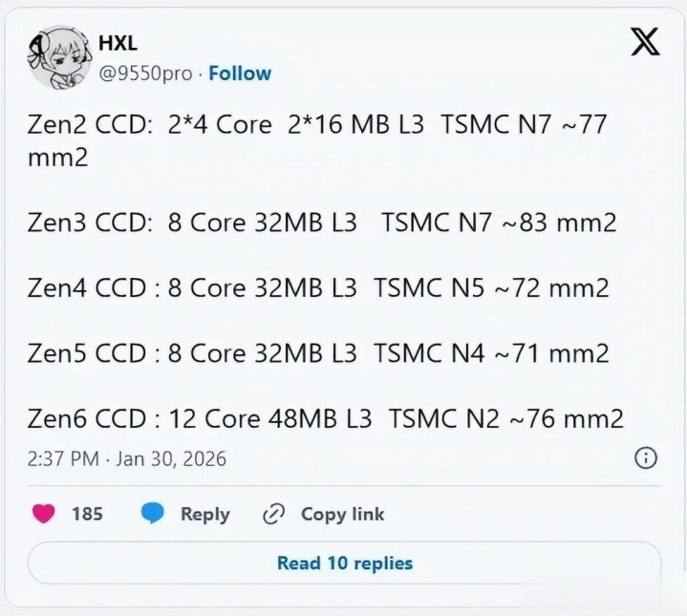Click the Zen3 CCD 8 Core line
Viewport: 687px width, 616px height.
pos(322,223)
